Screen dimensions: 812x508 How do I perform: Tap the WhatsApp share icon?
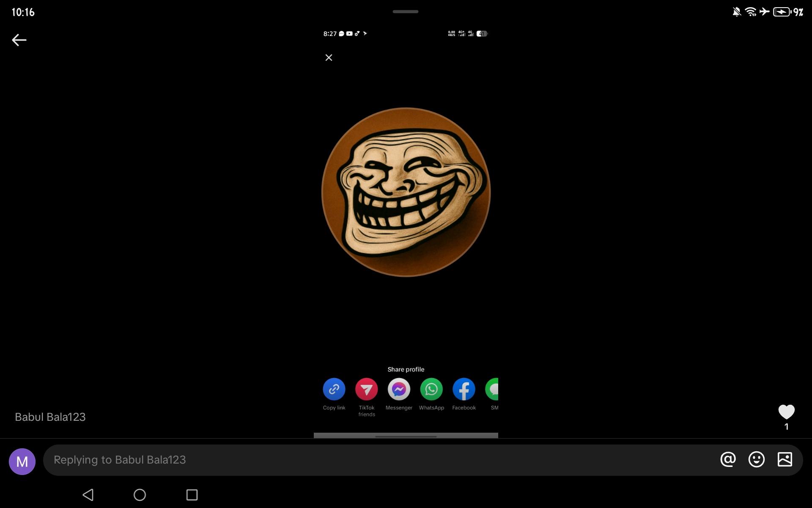click(431, 389)
